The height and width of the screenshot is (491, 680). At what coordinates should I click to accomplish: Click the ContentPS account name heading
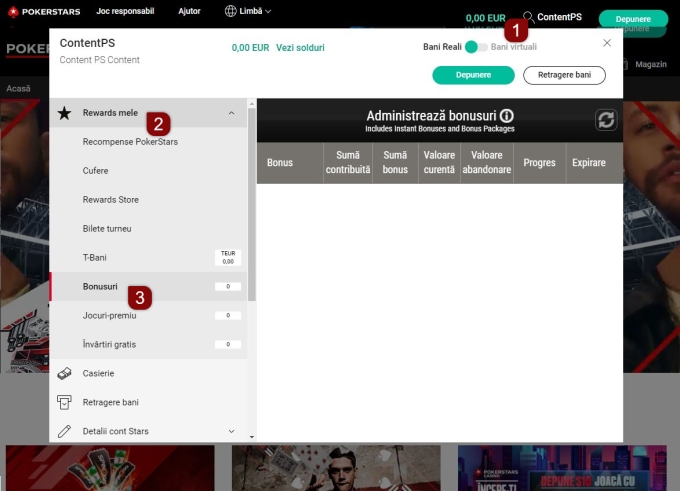coord(87,43)
